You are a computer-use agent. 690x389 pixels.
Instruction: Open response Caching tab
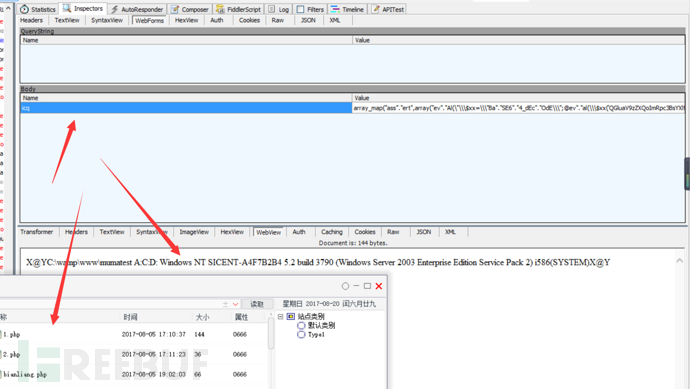coord(332,232)
